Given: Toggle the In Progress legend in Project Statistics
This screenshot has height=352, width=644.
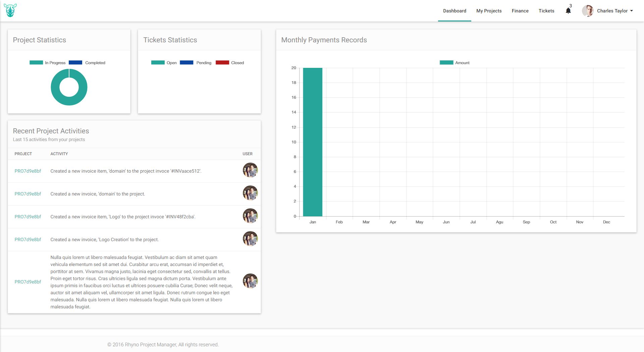Looking at the screenshot, I should [48, 63].
